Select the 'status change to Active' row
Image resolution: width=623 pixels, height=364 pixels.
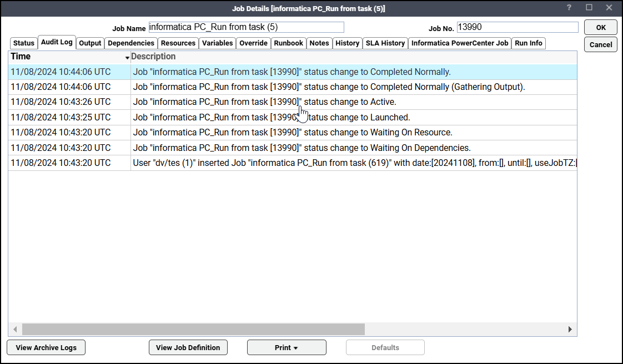coord(293,102)
